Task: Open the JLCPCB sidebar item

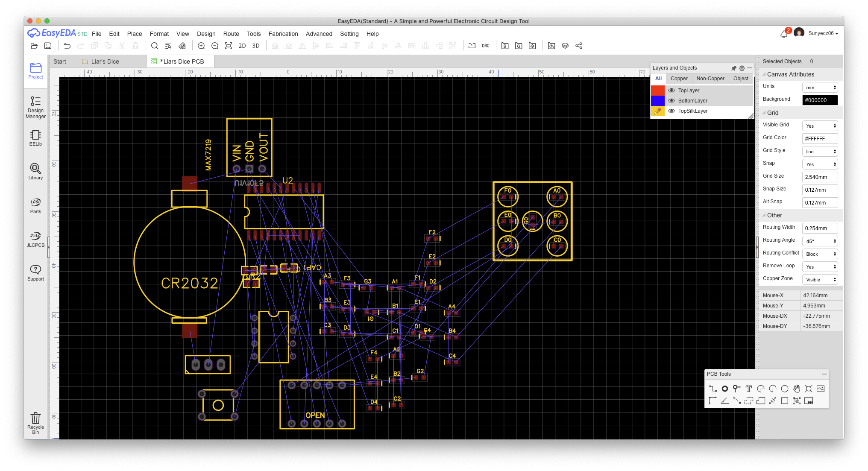Action: pyautogui.click(x=35, y=239)
